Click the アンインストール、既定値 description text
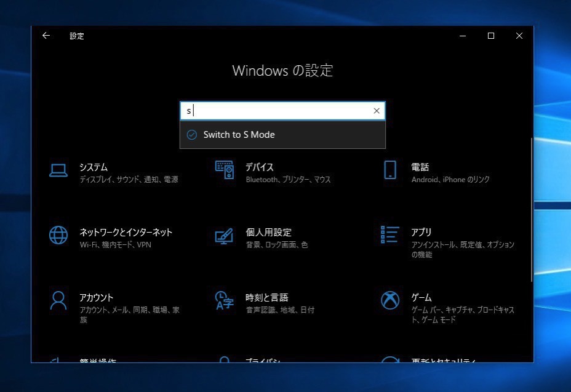Screen dimensions: 571x392 point(463,249)
